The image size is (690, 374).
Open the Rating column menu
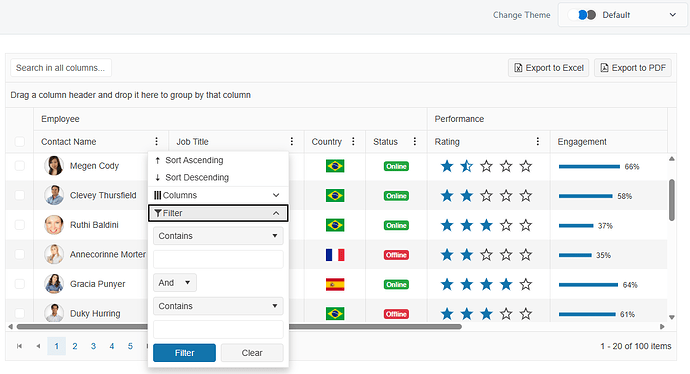pos(537,141)
